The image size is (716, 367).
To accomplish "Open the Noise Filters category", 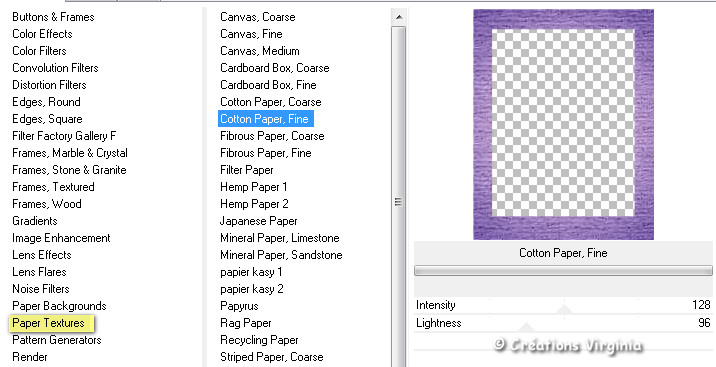I will tap(41, 289).
